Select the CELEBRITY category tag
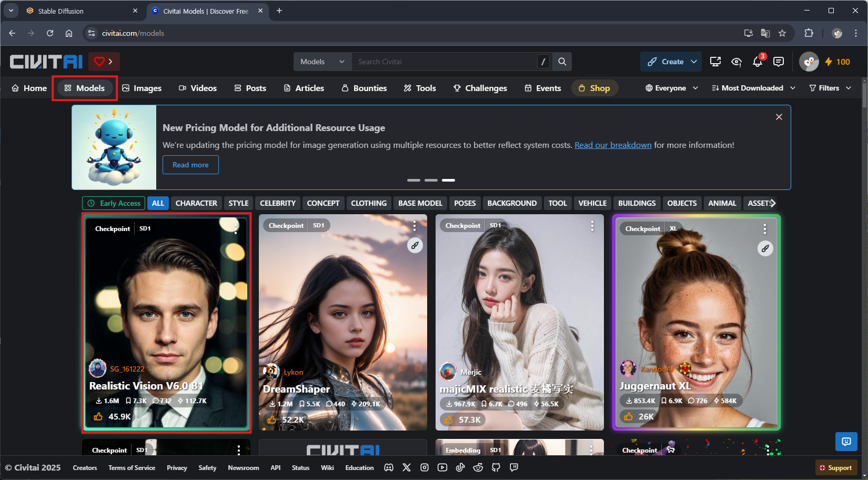 [x=278, y=203]
